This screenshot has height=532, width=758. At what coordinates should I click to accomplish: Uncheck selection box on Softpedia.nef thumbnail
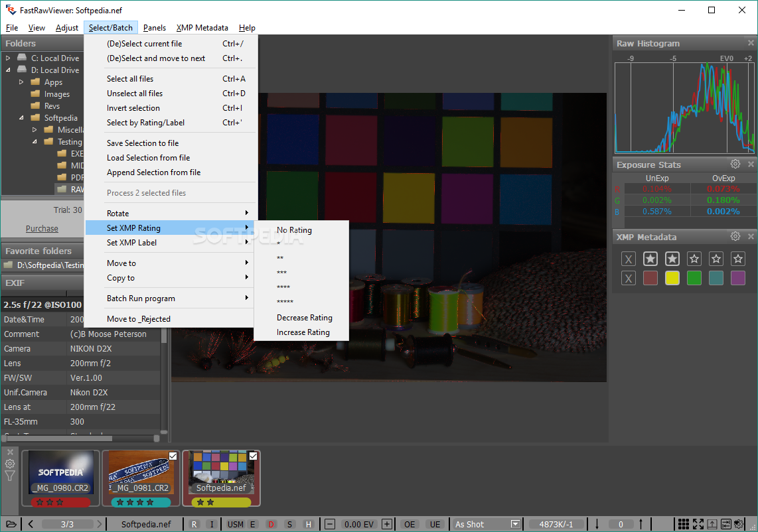pos(254,456)
